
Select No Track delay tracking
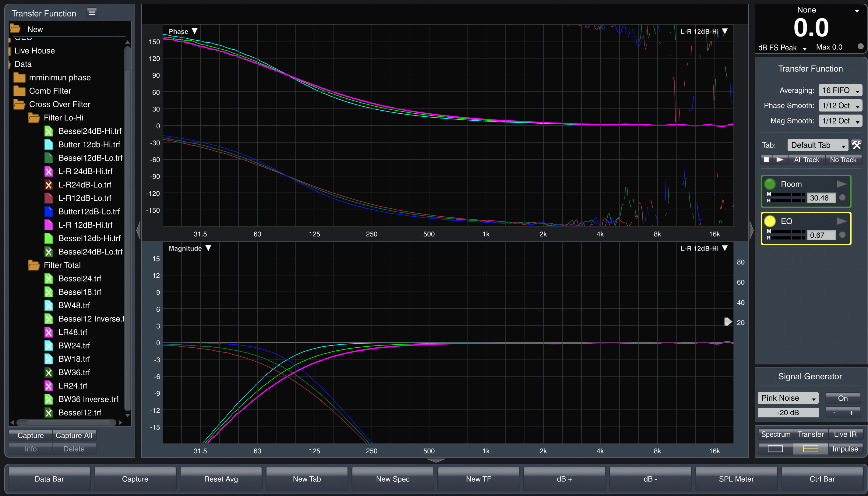click(843, 159)
